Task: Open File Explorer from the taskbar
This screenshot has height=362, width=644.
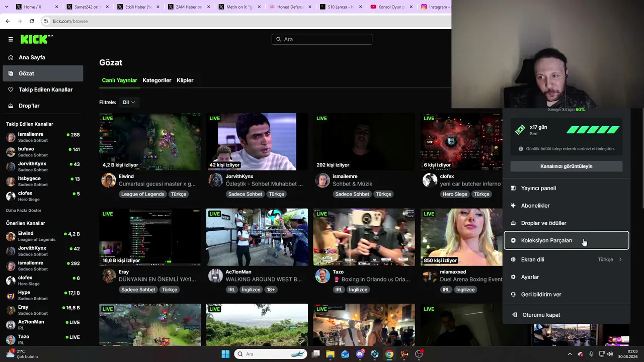Action: 331,354
